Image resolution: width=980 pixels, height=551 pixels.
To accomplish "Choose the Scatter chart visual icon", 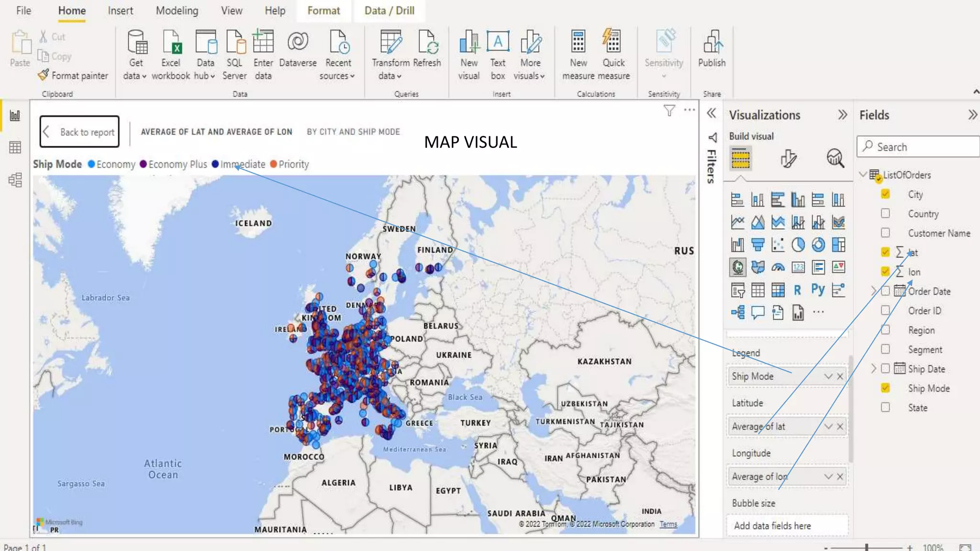I will (778, 244).
